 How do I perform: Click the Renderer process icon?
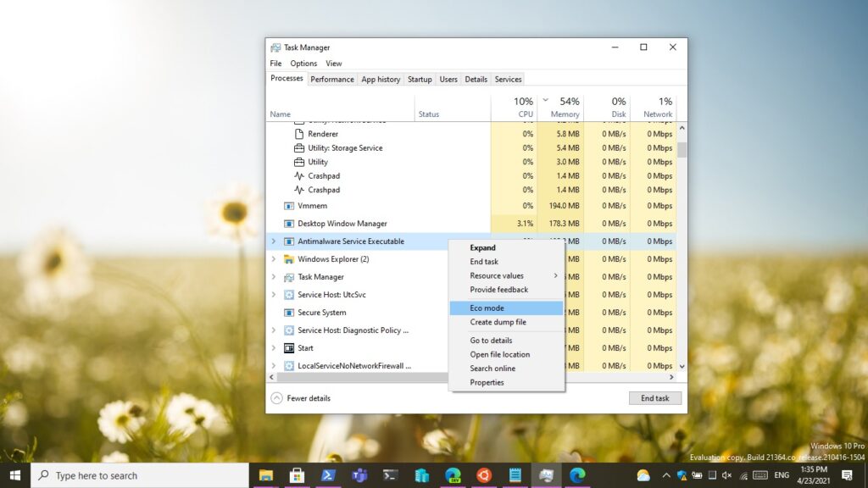(299, 134)
